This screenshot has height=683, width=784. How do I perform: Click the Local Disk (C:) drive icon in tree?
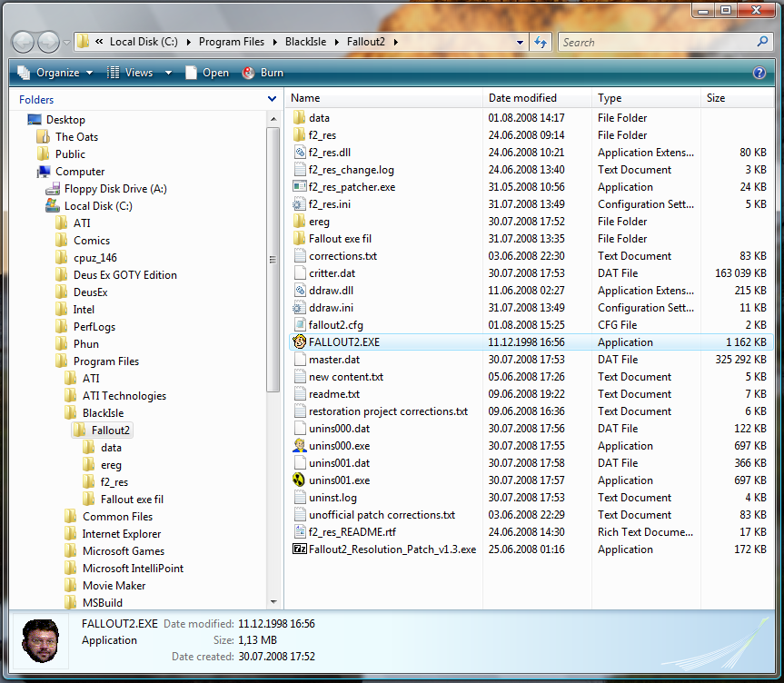pyautogui.click(x=53, y=205)
